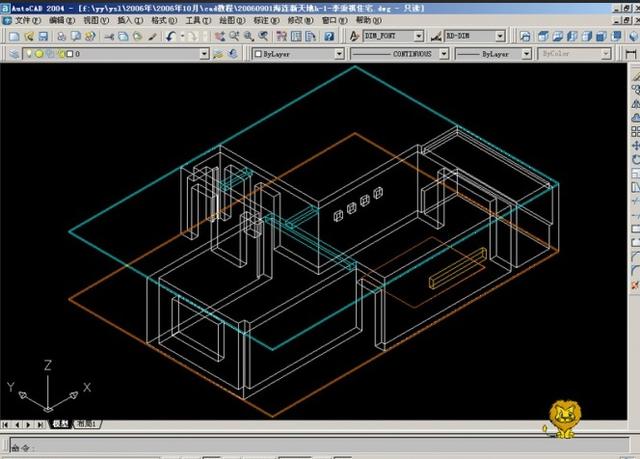This screenshot has height=459, width=640.
Task: Save drawing with floppy disk icon
Action: (x=43, y=37)
